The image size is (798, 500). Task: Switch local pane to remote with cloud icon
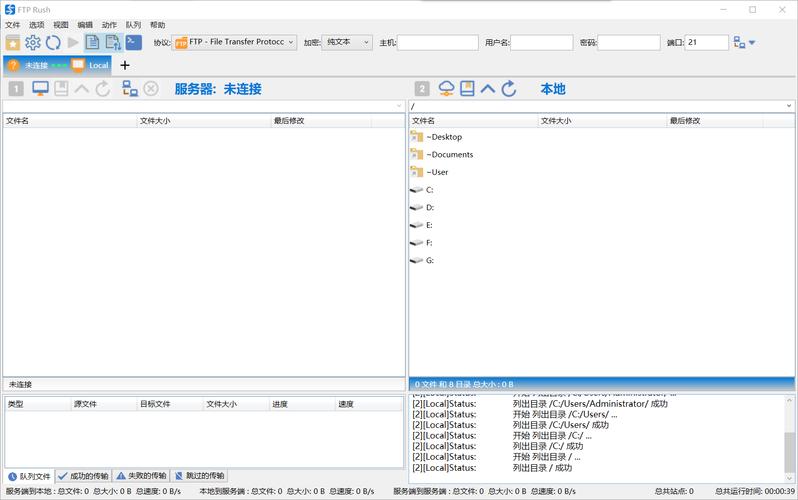point(446,89)
